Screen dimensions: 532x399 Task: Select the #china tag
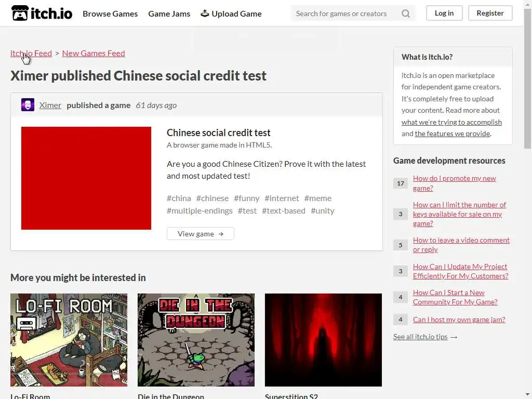[x=179, y=198]
